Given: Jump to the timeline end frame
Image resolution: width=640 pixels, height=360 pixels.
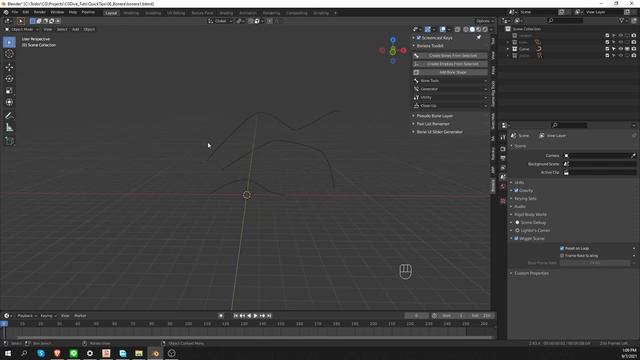Looking at the screenshot, I should [x=269, y=316].
